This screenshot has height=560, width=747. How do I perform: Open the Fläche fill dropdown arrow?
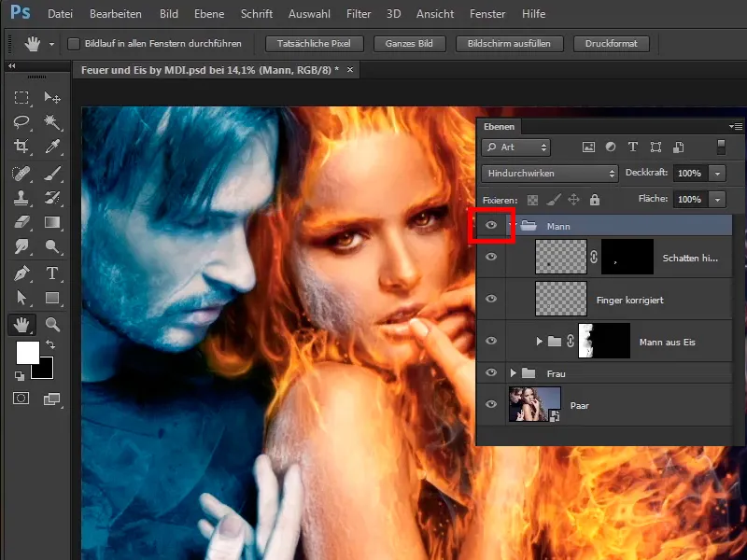pyautogui.click(x=717, y=200)
